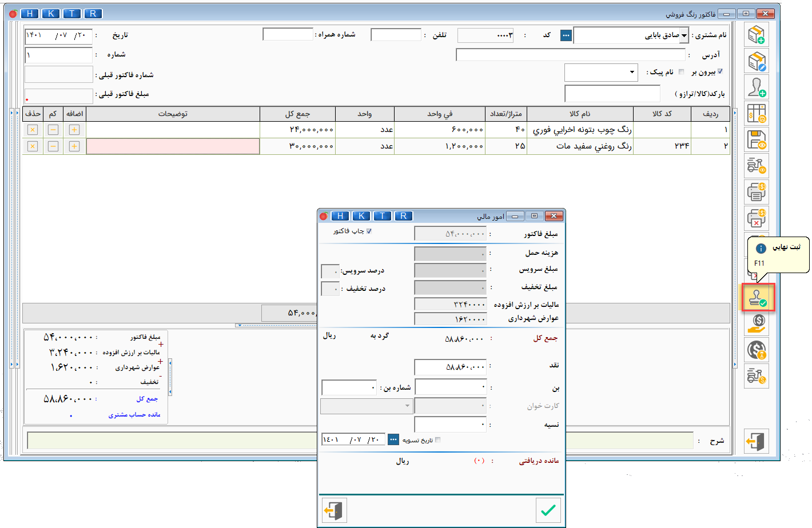Click the printer icon with red X

[x=757, y=218]
